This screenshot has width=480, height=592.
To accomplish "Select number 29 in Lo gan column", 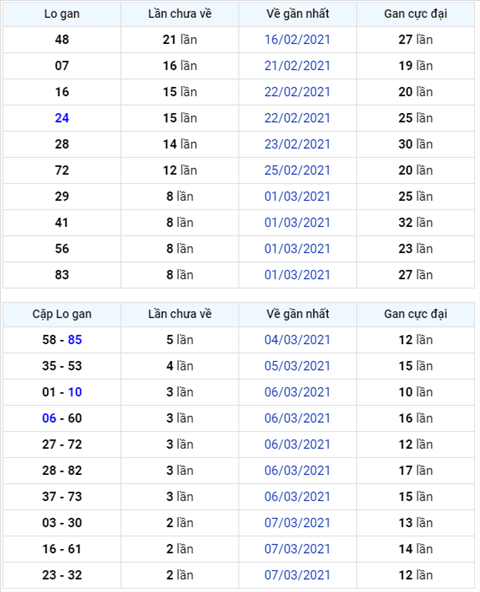I will point(62,196).
